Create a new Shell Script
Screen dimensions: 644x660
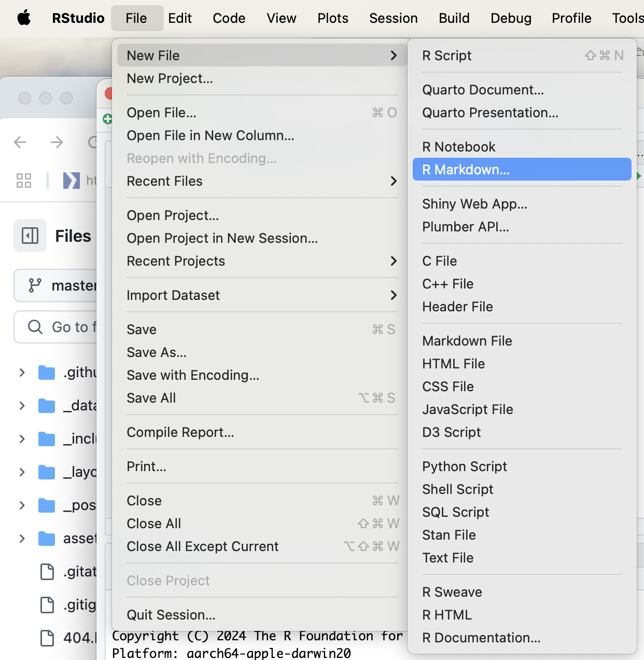tap(522, 489)
